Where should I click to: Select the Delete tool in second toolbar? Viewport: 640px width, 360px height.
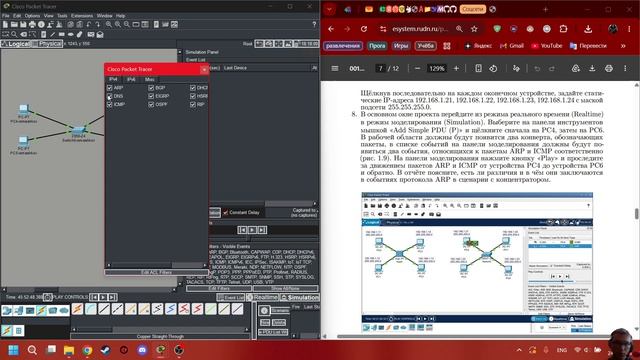(x=23, y=35)
